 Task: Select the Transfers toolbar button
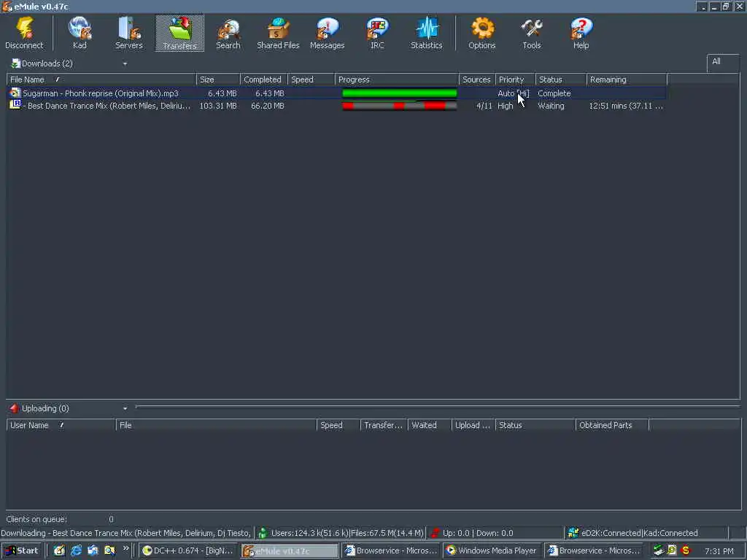pos(179,33)
